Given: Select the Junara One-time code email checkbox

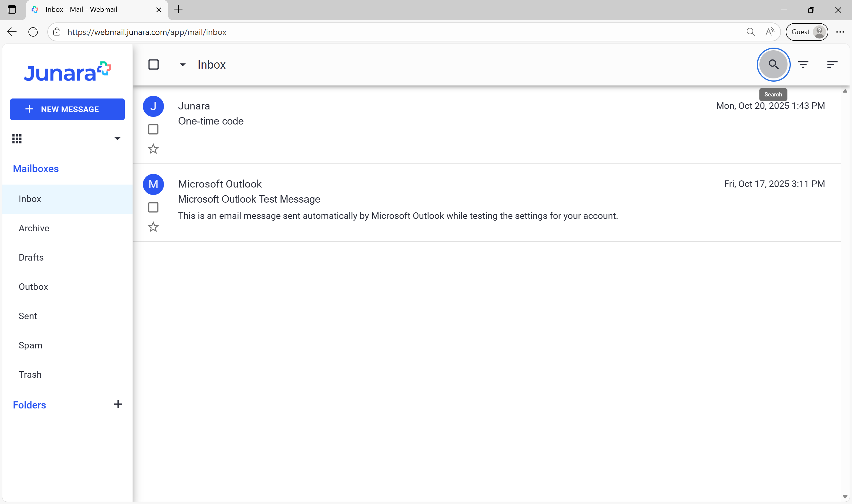Looking at the screenshot, I should 153,129.
